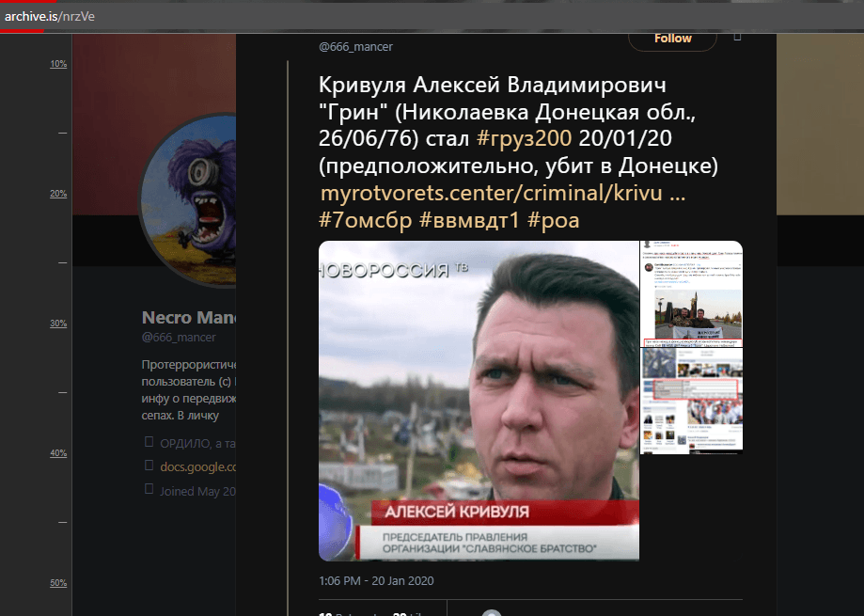
Task: Open the myrotvorets.center/criminal/krivu link
Action: 503,193
